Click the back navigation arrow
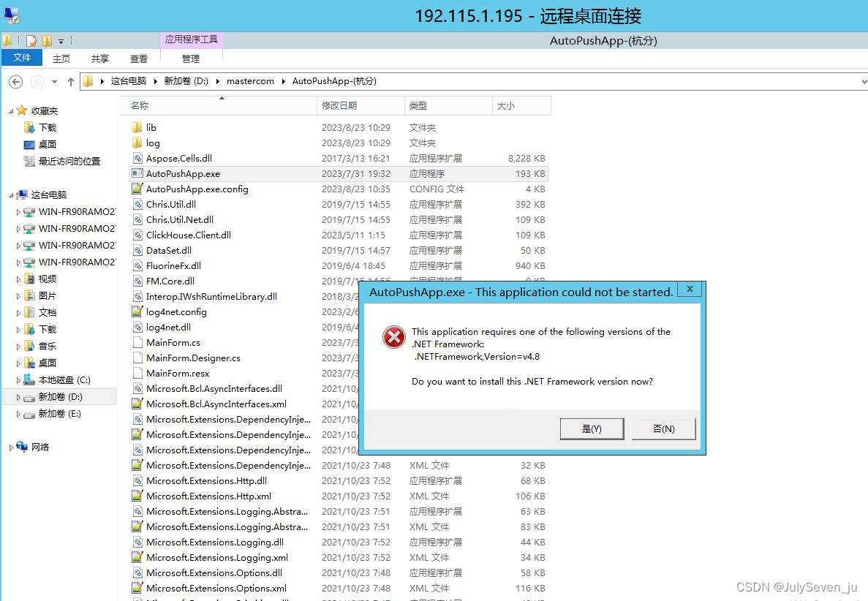 pos(16,82)
